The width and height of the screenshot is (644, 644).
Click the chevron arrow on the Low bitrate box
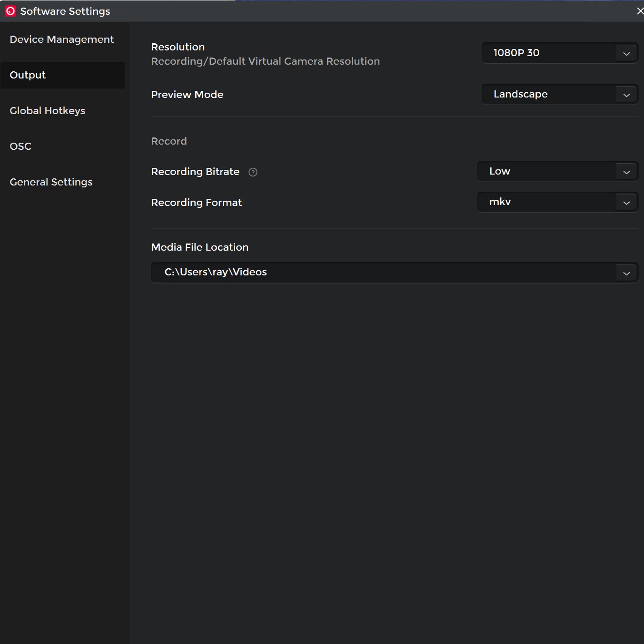(626, 172)
